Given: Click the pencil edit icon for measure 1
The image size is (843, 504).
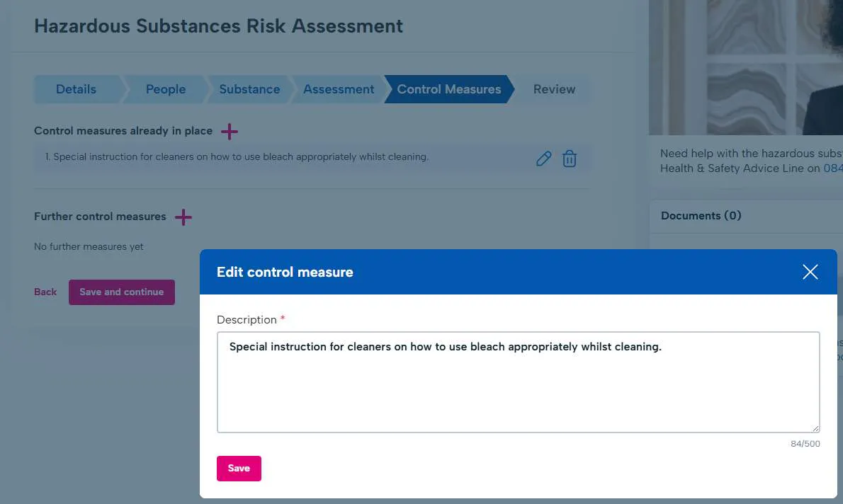Looking at the screenshot, I should pos(543,159).
